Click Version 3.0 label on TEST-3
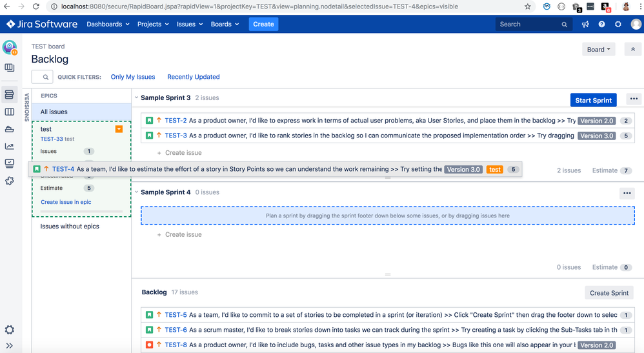644x353 pixels. [x=596, y=136]
